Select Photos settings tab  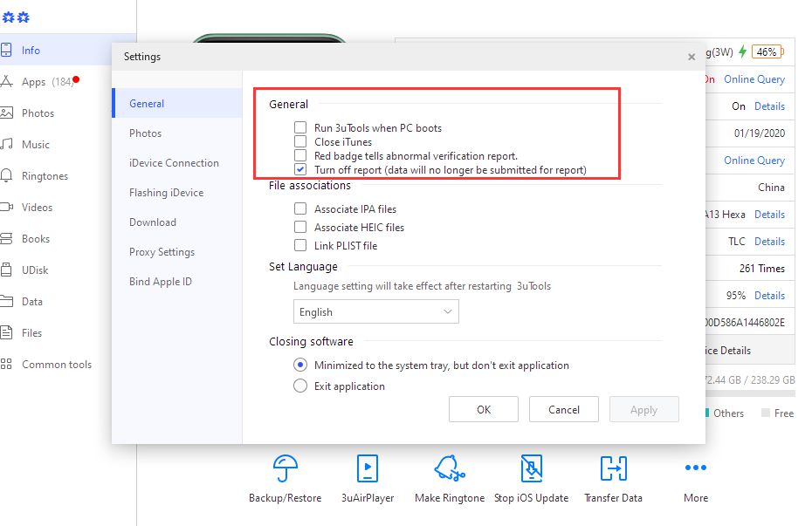pos(177,133)
